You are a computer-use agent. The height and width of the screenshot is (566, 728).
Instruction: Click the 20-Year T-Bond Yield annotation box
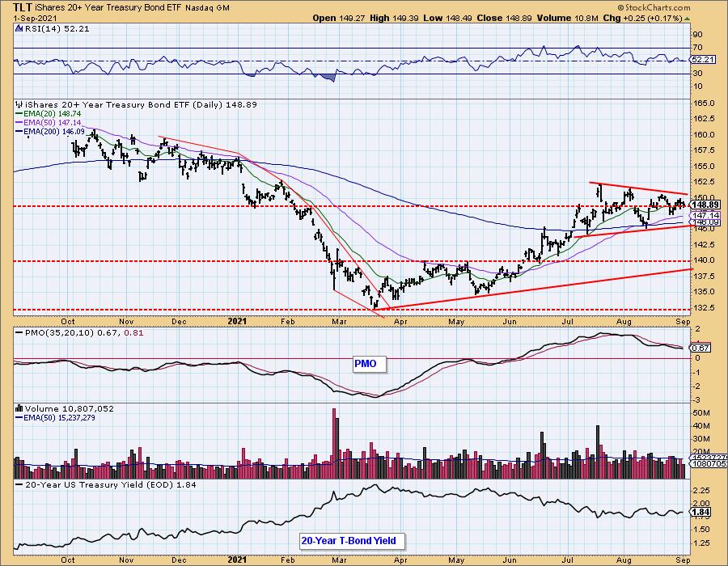tap(353, 541)
